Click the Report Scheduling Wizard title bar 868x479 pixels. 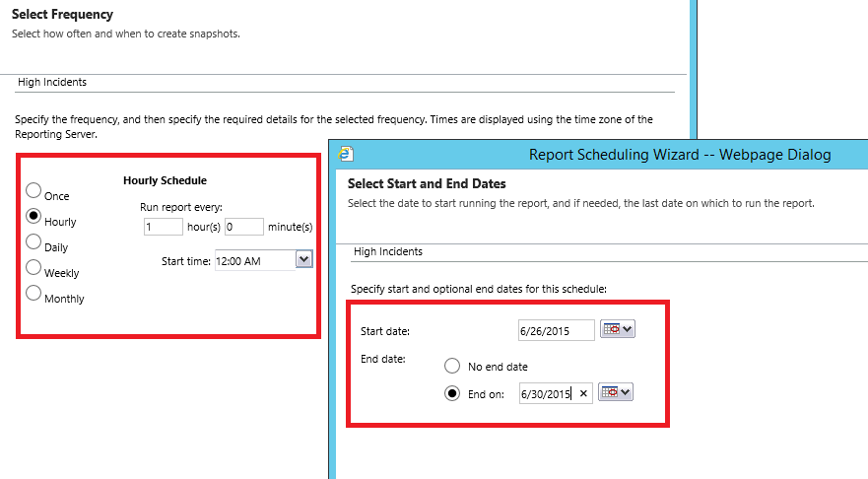click(680, 154)
